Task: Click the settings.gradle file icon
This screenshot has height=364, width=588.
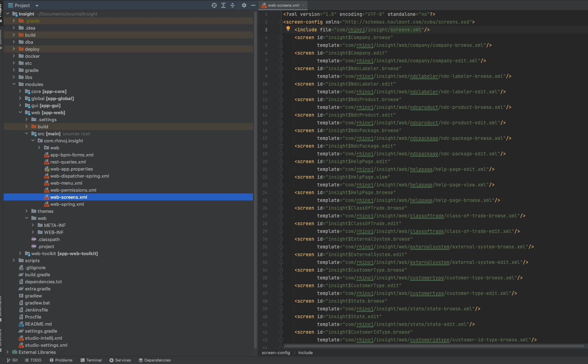Action: pyautogui.click(x=21, y=331)
